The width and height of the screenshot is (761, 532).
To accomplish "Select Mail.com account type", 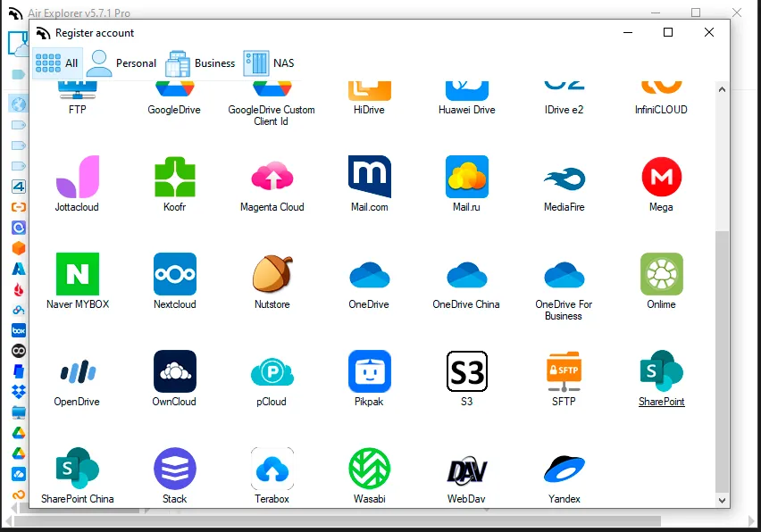I will click(370, 177).
